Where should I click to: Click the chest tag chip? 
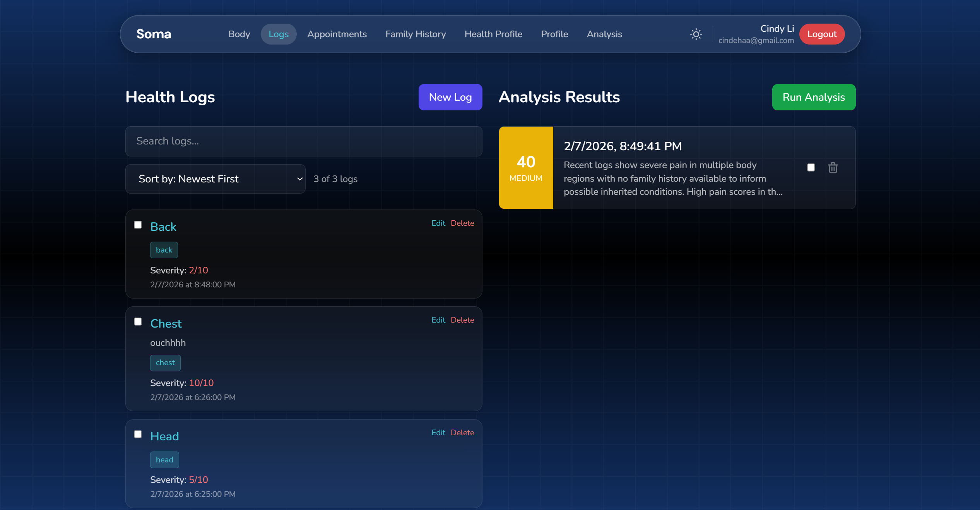click(165, 363)
